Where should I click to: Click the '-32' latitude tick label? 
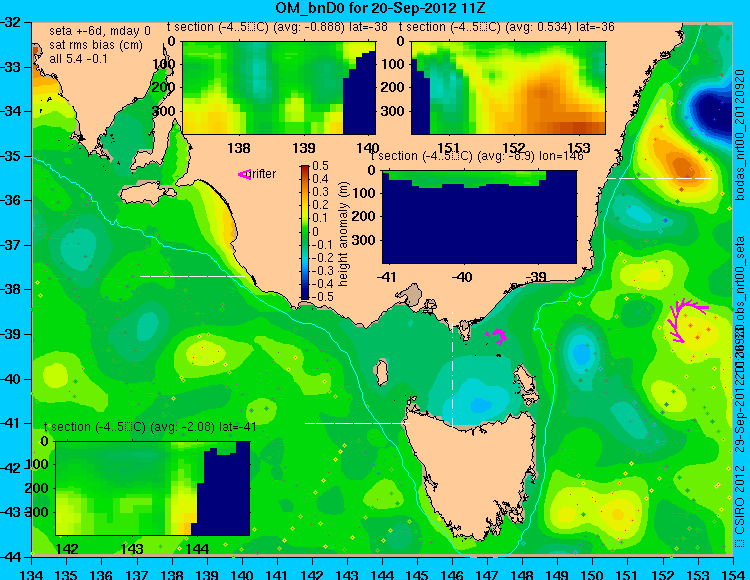[x=10, y=22]
